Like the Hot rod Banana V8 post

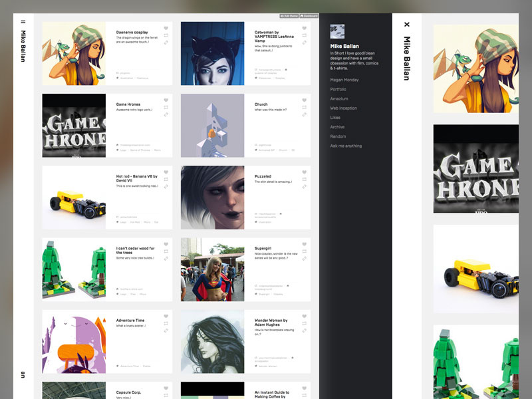coord(166,172)
